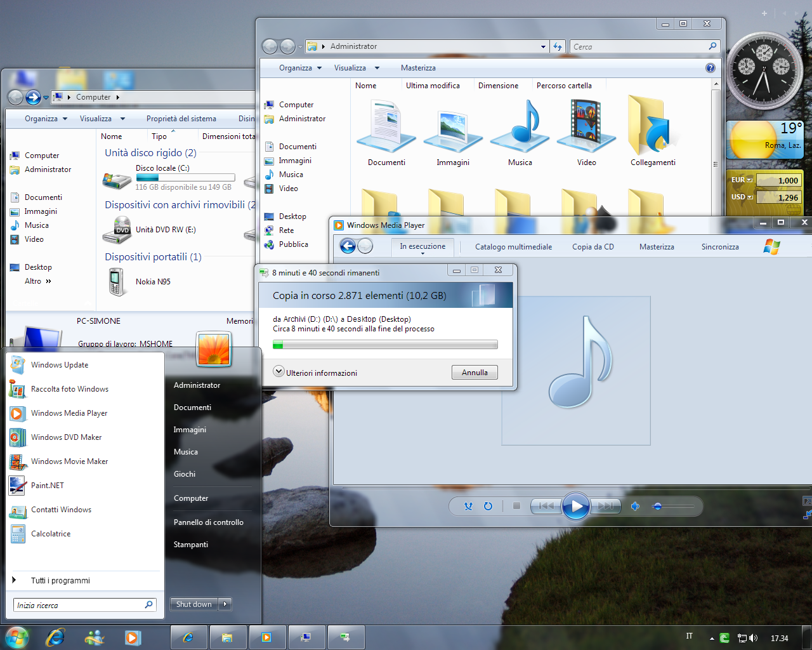The width and height of the screenshot is (812, 650).
Task: Open Raccolta foto Windows from Start menu
Action: pyautogui.click(x=85, y=389)
